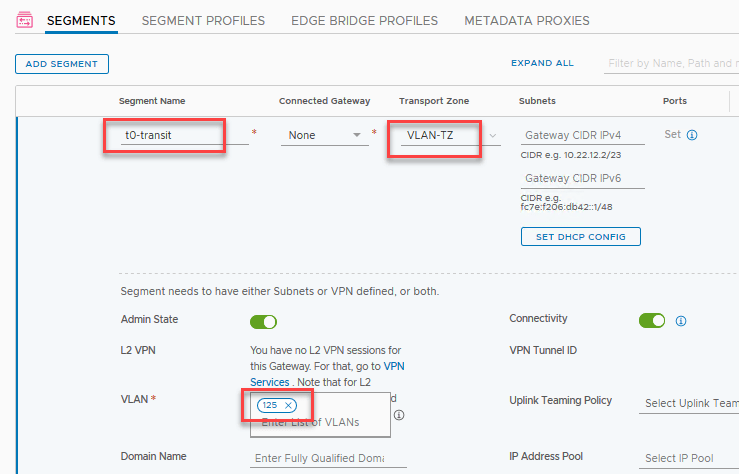Toggle the Admin State switch
Image resolution: width=739 pixels, height=474 pixels.
[x=263, y=321]
